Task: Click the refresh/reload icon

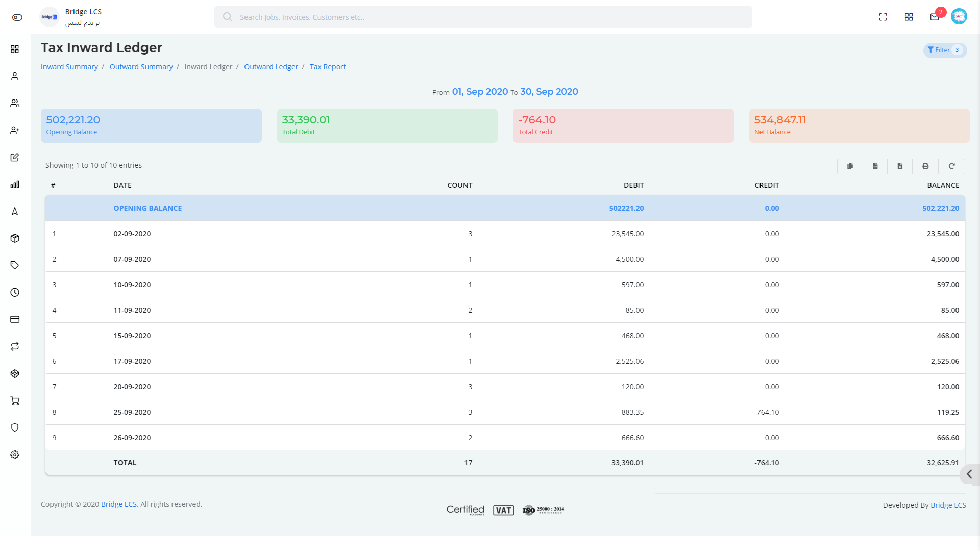Action: point(951,166)
